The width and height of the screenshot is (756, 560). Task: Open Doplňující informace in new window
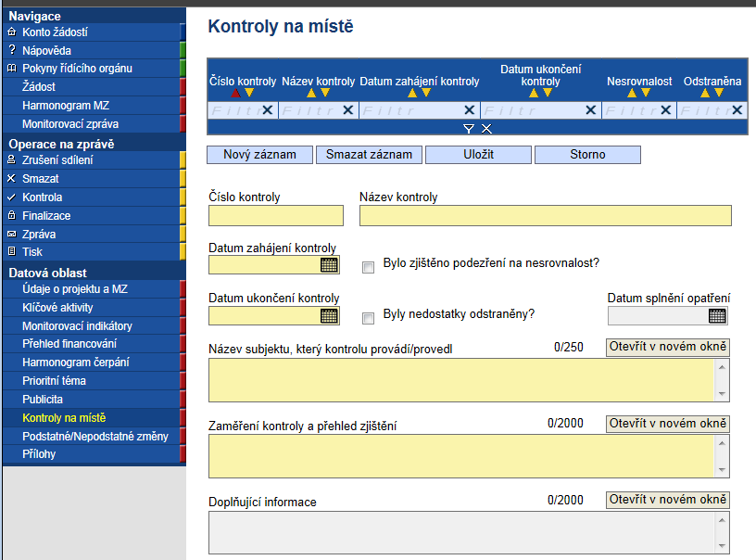(x=668, y=500)
